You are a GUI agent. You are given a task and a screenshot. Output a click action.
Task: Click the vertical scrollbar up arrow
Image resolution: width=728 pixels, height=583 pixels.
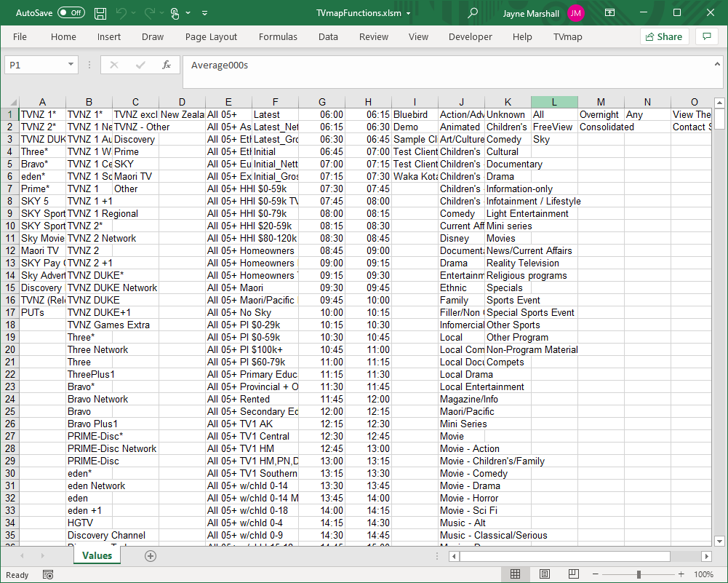[719, 103]
